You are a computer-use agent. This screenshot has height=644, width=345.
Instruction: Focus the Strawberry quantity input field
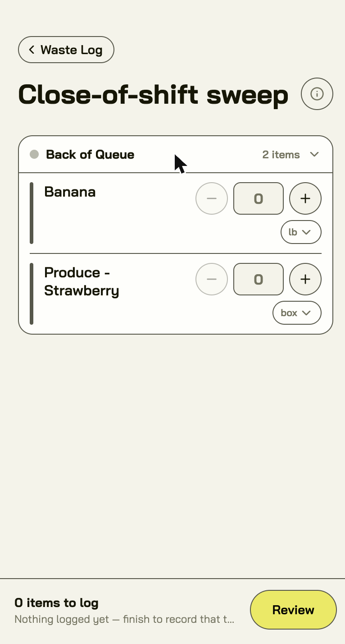point(259,279)
